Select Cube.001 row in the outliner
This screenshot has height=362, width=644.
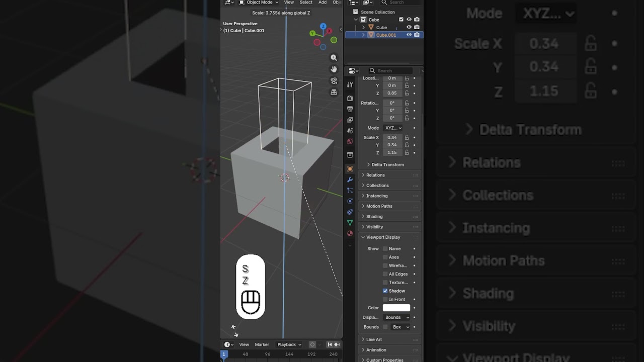tap(384, 35)
